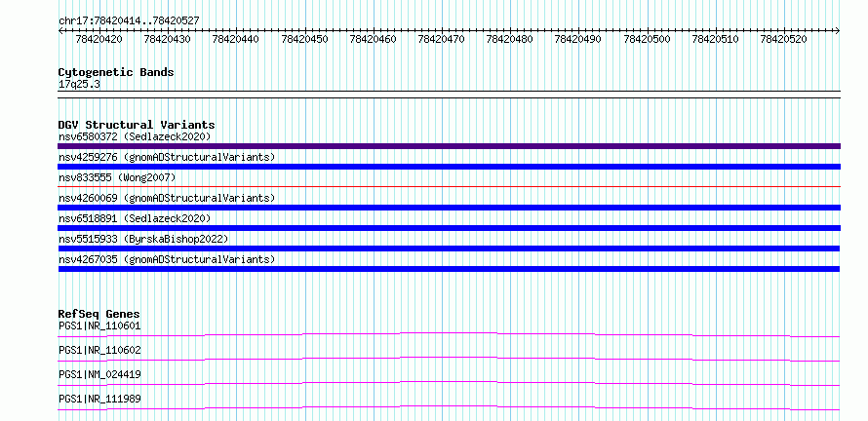
Task: Select transcript label PGS1|NR_110601
Action: (x=99, y=325)
